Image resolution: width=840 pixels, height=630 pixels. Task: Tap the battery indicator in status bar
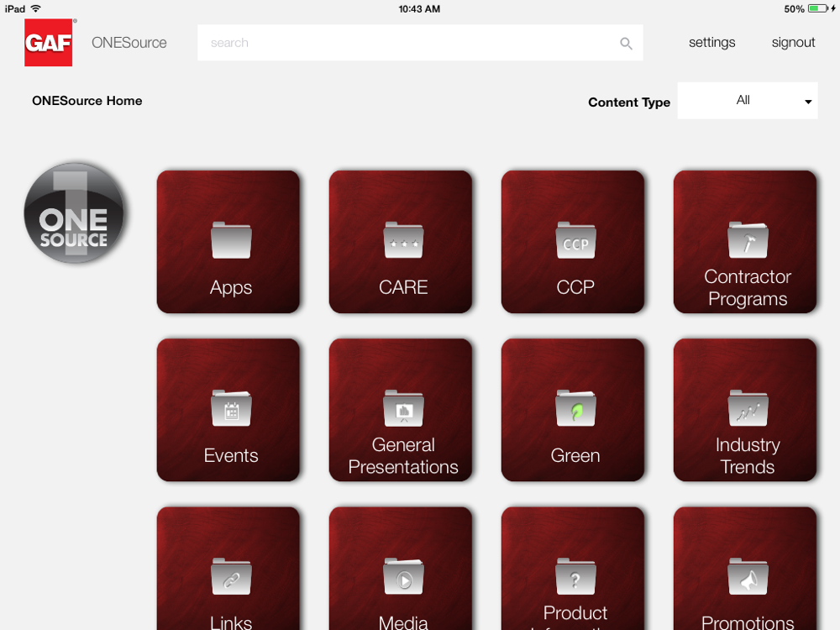pyautogui.click(x=817, y=8)
